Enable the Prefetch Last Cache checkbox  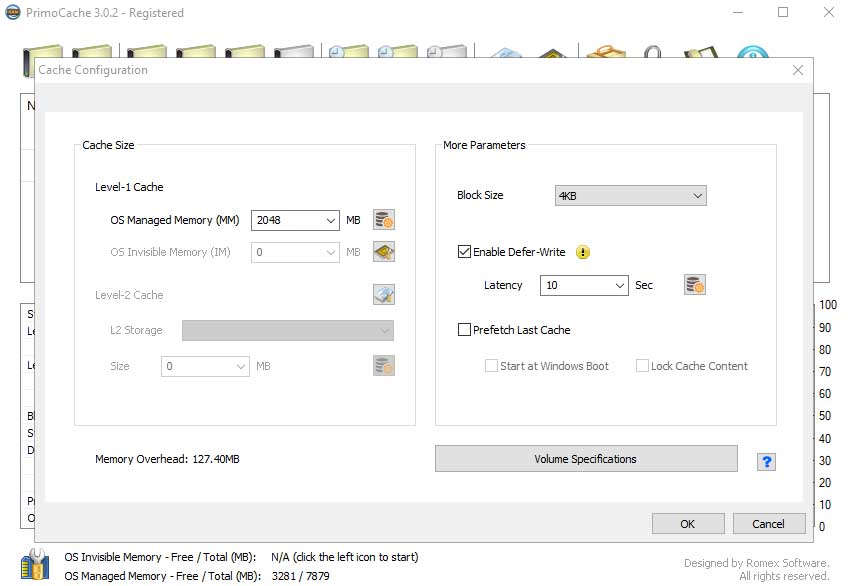point(464,330)
